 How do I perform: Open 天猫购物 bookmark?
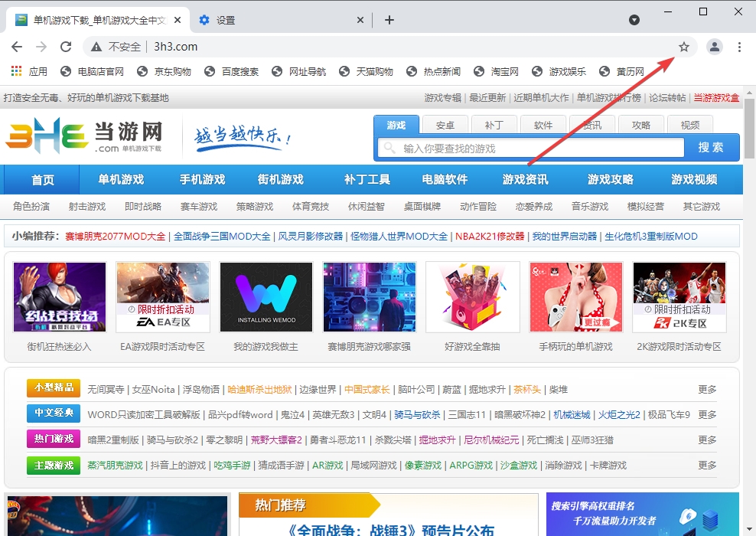366,71
